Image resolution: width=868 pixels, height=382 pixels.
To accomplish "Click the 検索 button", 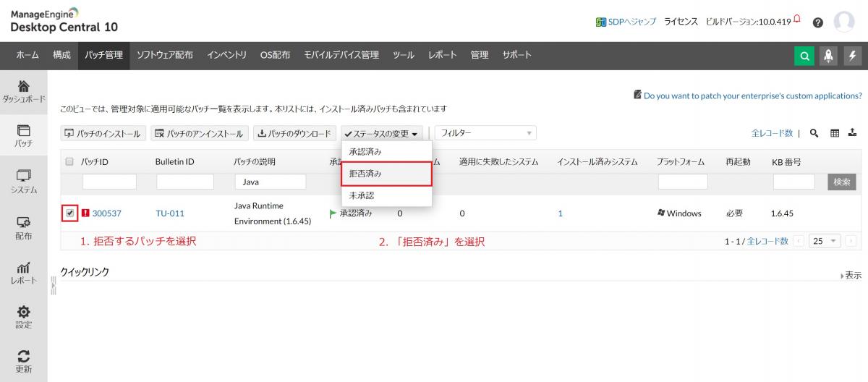I will pos(842,182).
